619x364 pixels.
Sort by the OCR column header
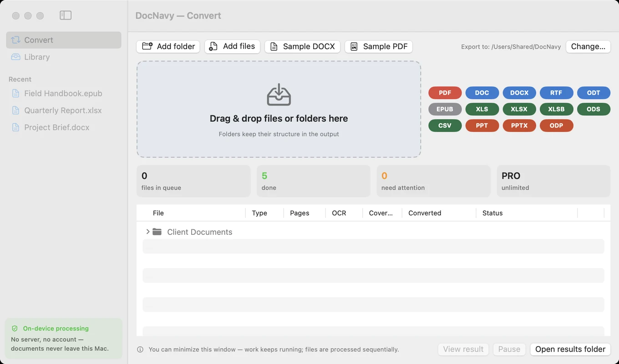click(x=339, y=213)
